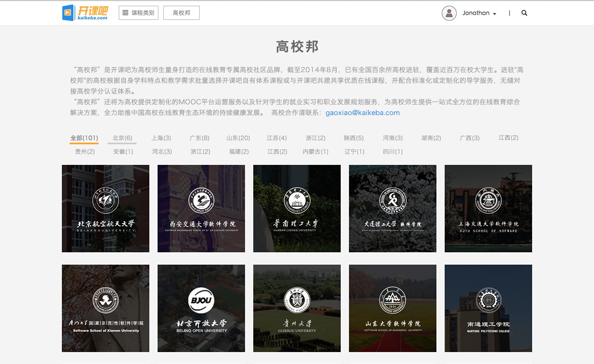The image size is (594, 364).
Task: Filter schools by 广东(8)
Action: click(x=200, y=138)
